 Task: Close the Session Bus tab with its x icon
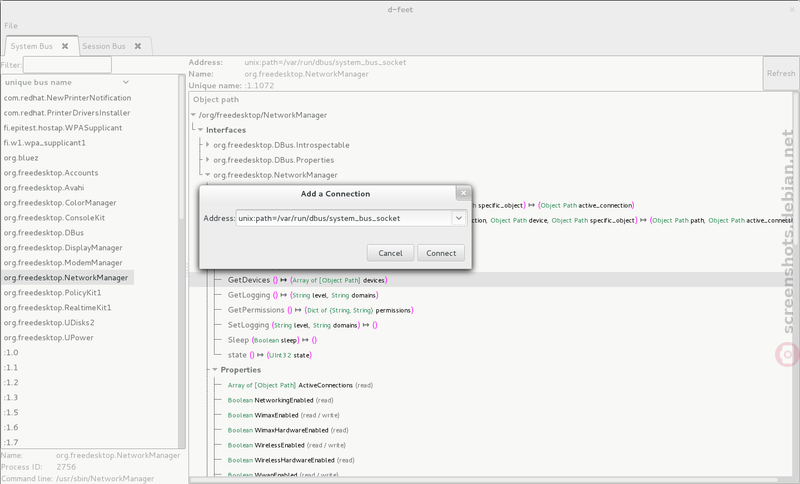tap(138, 46)
